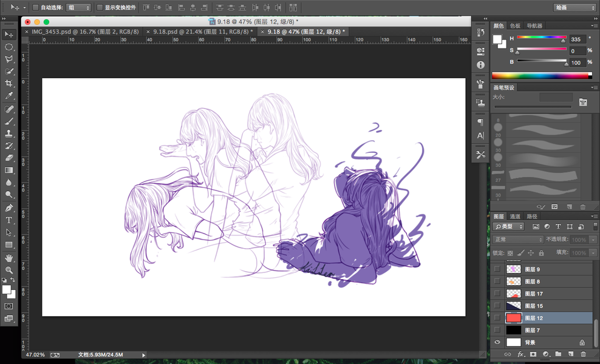
Task: Open the Color panel flyout menu
Action: [x=595, y=25]
